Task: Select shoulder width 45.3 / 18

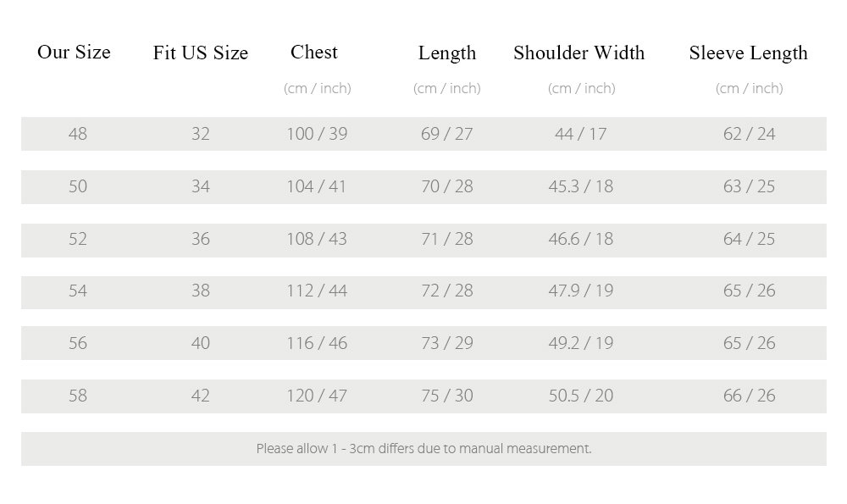Action: click(x=581, y=186)
